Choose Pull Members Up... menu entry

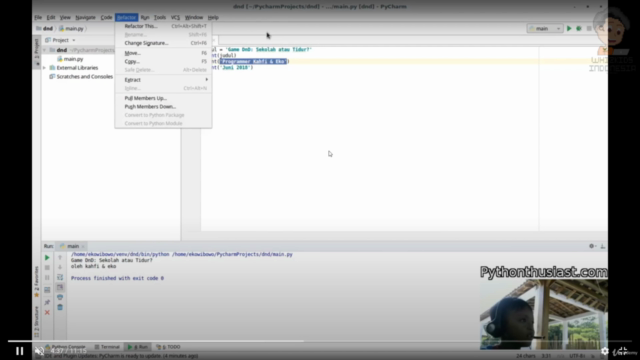tap(163, 98)
